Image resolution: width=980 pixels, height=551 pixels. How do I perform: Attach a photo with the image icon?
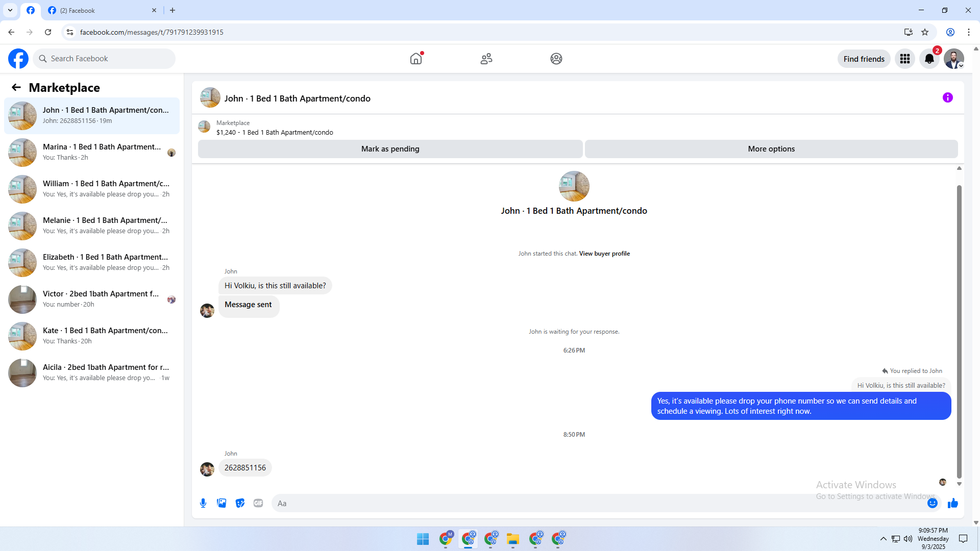point(222,503)
